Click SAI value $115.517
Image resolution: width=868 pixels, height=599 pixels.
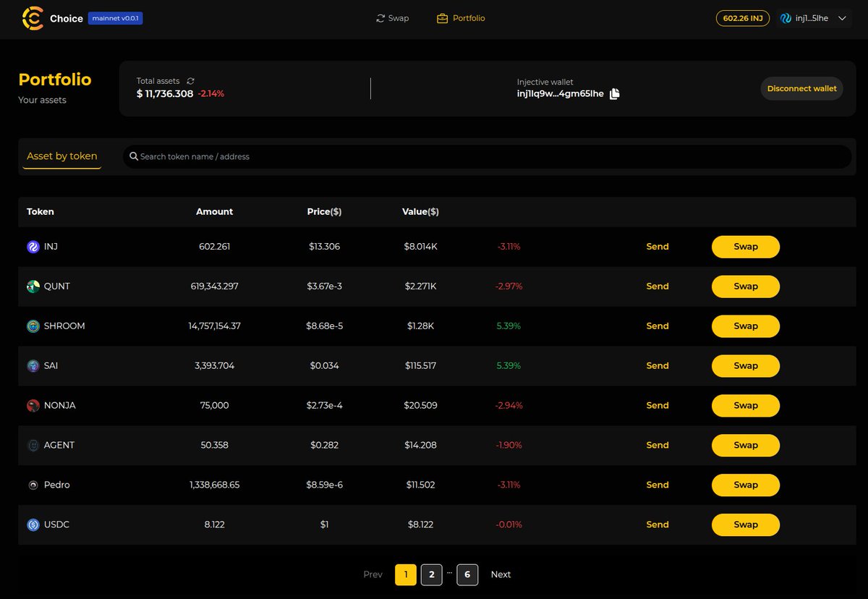[420, 366]
